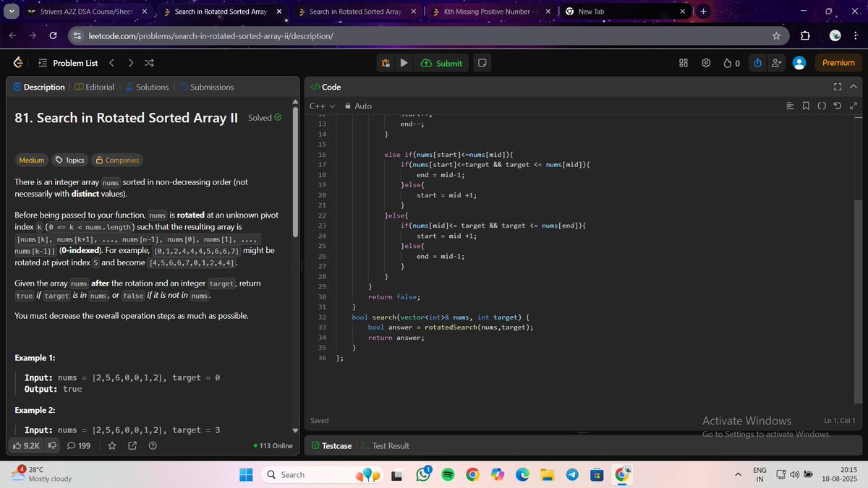
Task: Open the 199 comments
Action: click(79, 446)
